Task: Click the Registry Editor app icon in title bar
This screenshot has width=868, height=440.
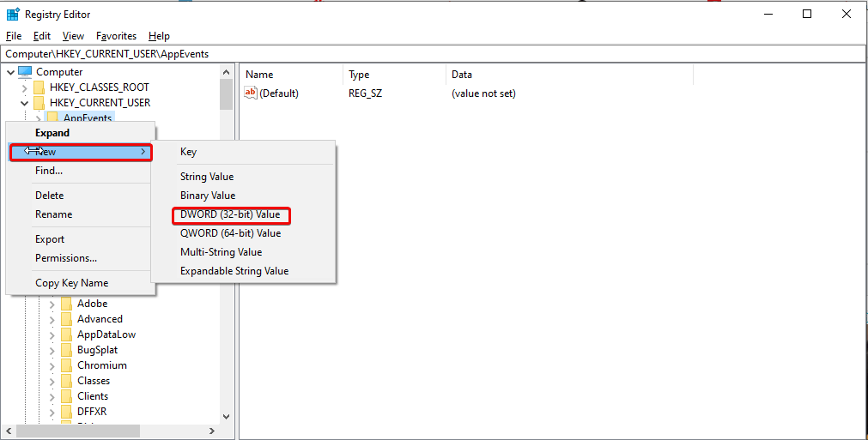Action: coord(13,14)
